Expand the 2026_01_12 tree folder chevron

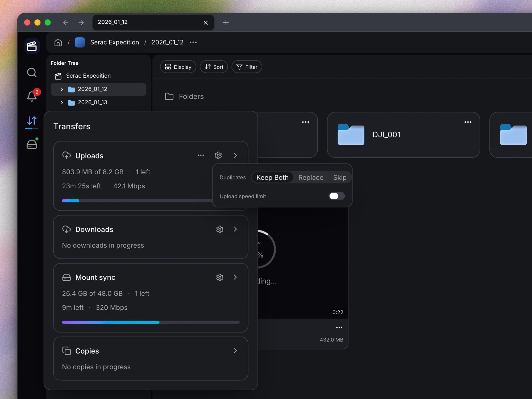[x=62, y=89]
